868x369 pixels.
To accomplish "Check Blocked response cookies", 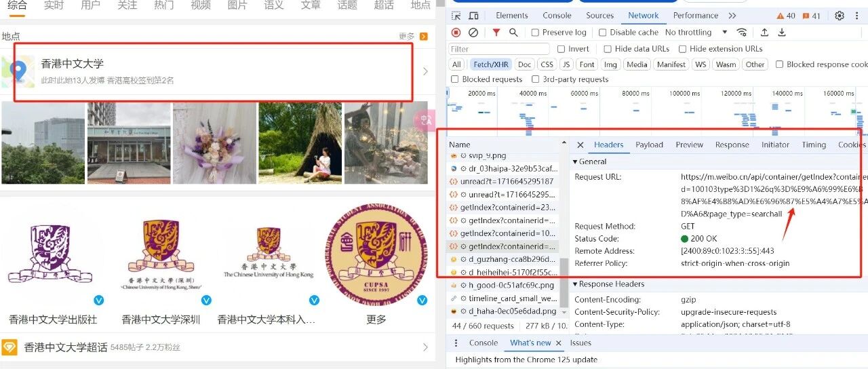I will 779,64.
